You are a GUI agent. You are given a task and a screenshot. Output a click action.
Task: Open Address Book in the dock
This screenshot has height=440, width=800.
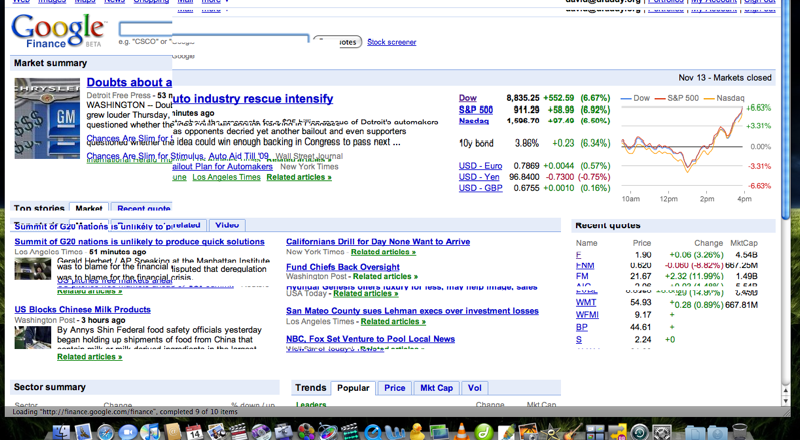[x=172, y=432]
